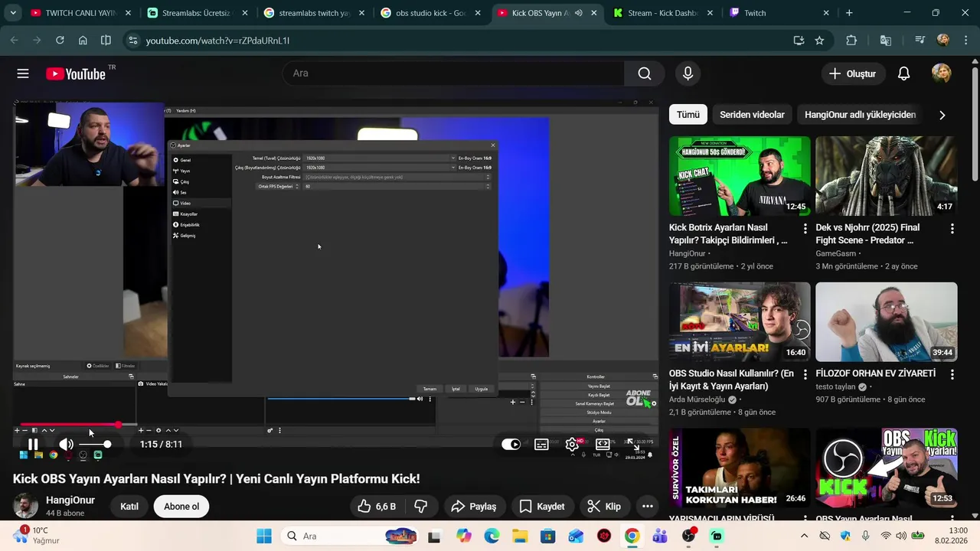
Task: Click the magnifier search button on YouTube
Action: click(x=645, y=73)
